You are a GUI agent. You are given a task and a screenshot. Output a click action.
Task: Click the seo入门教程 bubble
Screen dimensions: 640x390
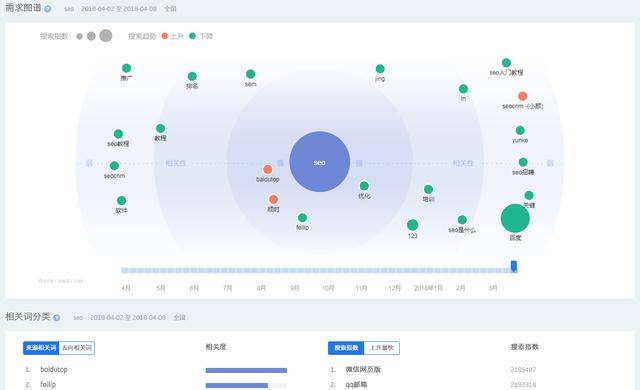point(506,63)
